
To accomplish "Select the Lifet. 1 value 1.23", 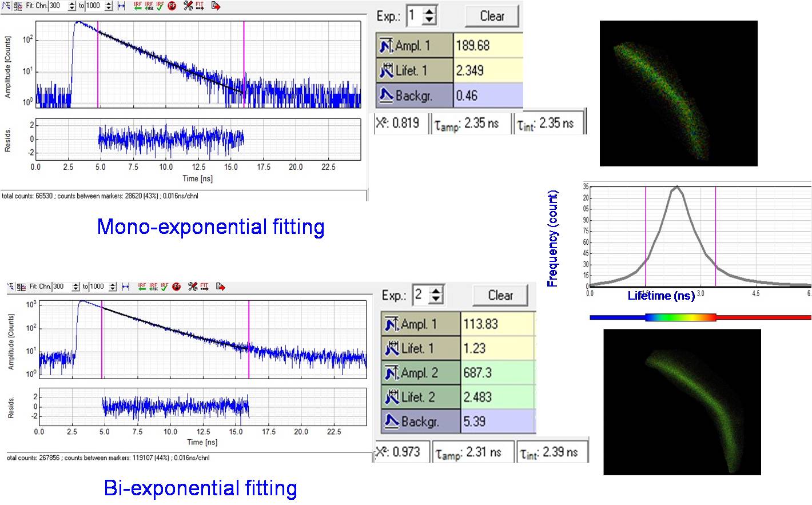I will coord(498,348).
